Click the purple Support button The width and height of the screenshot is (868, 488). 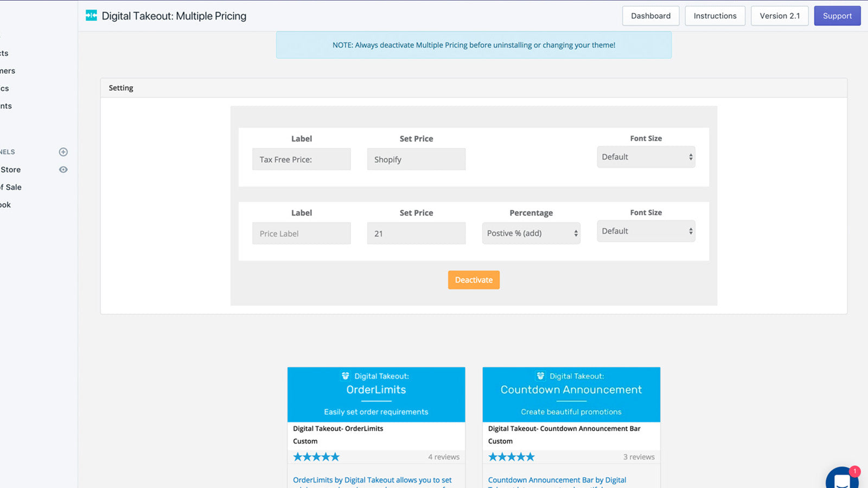(x=837, y=16)
